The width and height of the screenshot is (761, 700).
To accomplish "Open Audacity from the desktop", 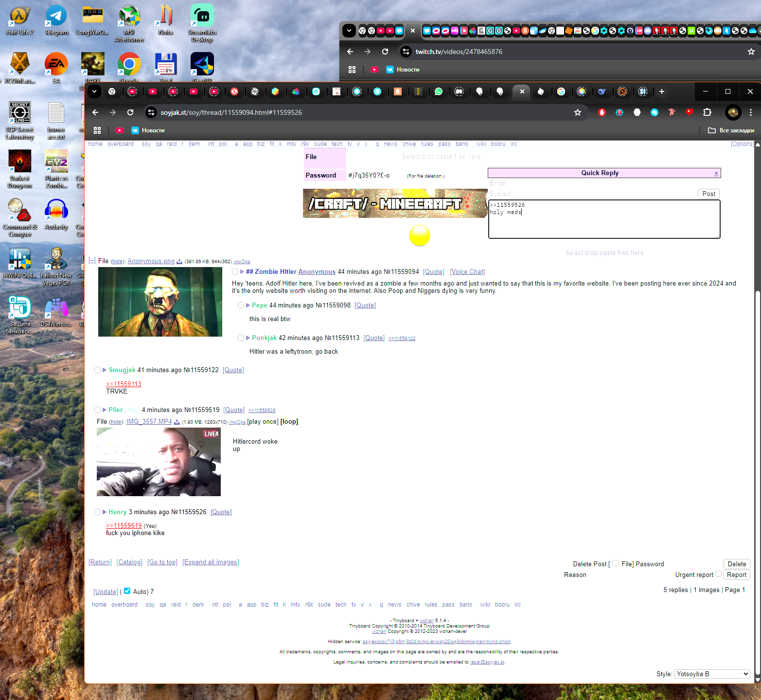I will pyautogui.click(x=56, y=214).
